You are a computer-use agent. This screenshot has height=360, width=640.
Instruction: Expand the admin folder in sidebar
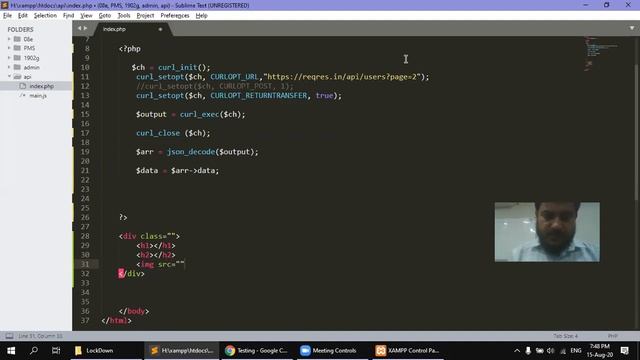(x=9, y=67)
